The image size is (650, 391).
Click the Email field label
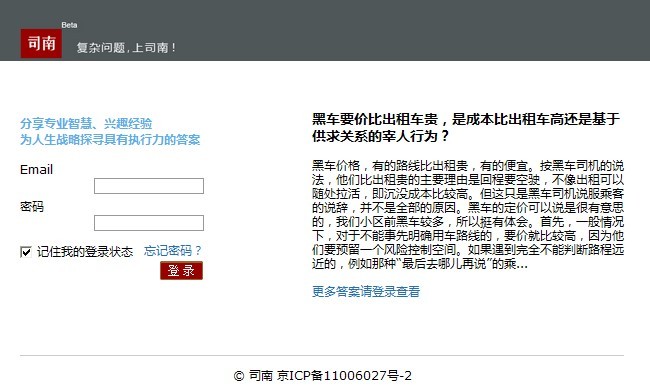pyautogui.click(x=36, y=170)
